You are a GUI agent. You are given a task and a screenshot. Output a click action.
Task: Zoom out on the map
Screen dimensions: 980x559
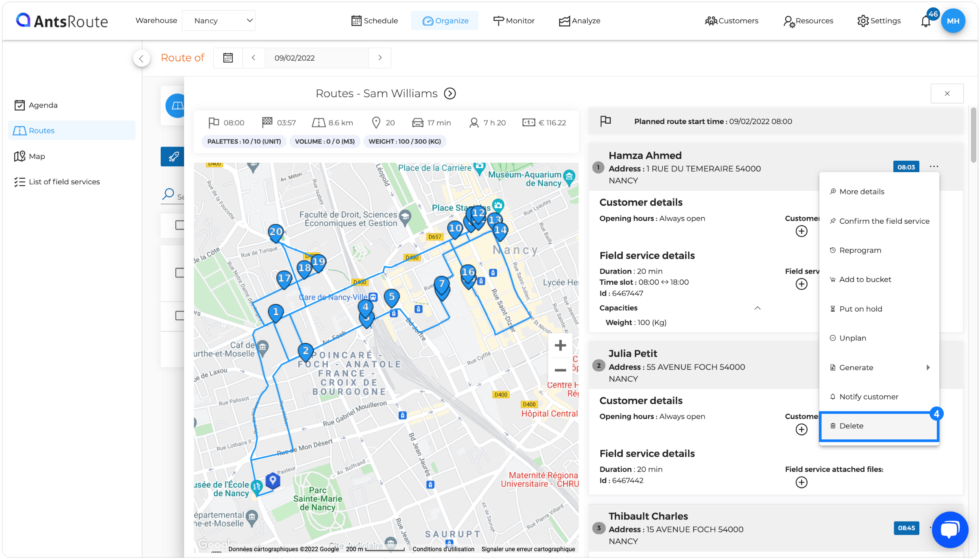point(560,370)
